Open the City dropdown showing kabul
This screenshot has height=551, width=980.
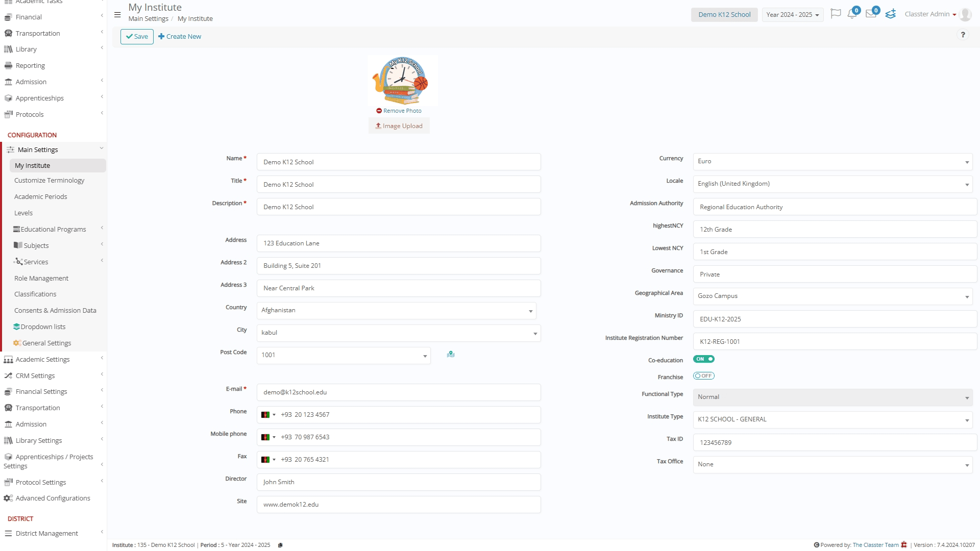[x=399, y=333]
